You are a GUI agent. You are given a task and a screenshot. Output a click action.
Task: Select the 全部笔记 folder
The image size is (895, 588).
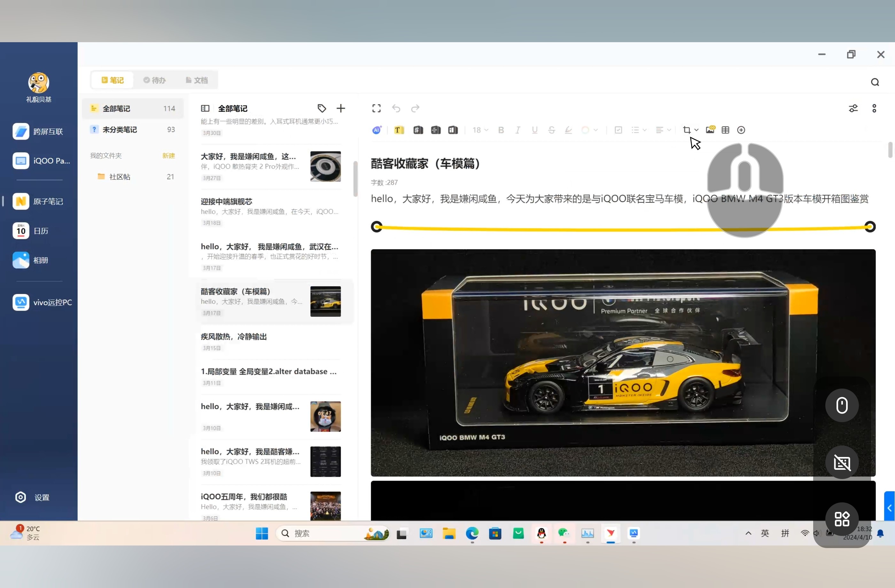133,109
